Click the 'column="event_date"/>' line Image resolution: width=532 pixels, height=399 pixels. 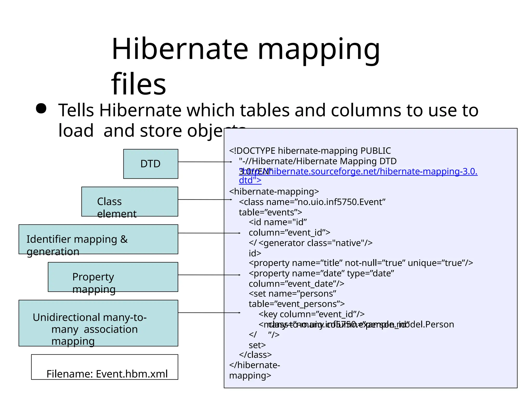(x=296, y=284)
